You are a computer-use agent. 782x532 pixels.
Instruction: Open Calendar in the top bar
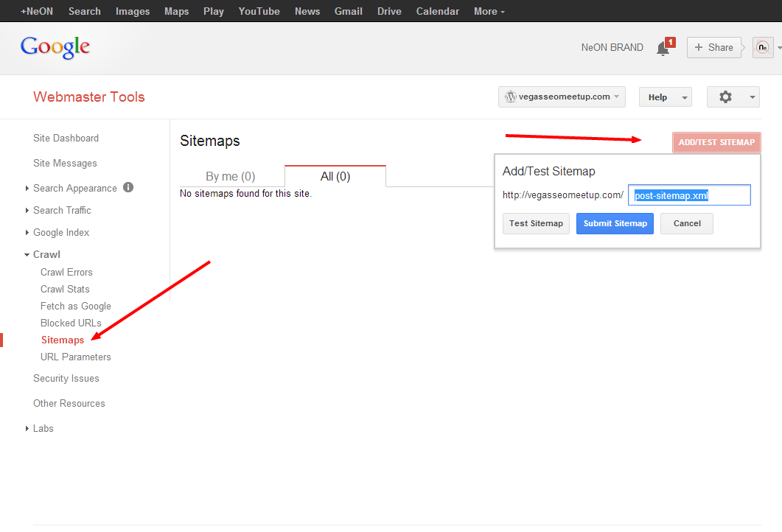coord(437,11)
